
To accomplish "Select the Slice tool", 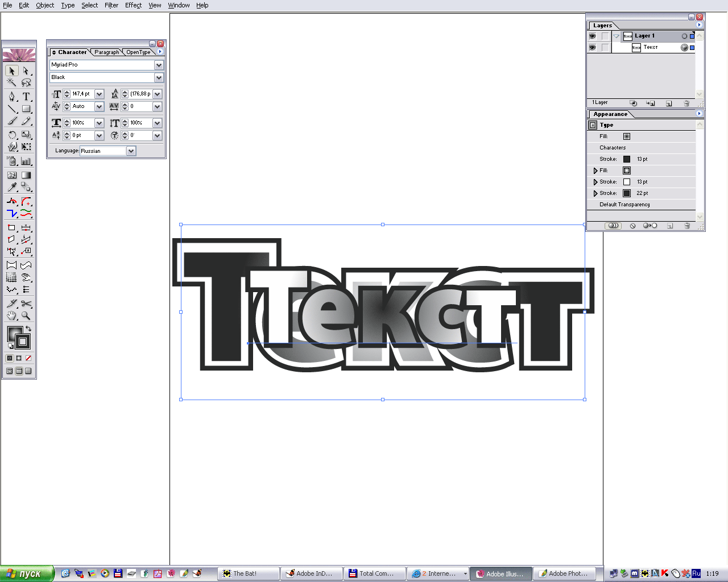I will coord(12,304).
